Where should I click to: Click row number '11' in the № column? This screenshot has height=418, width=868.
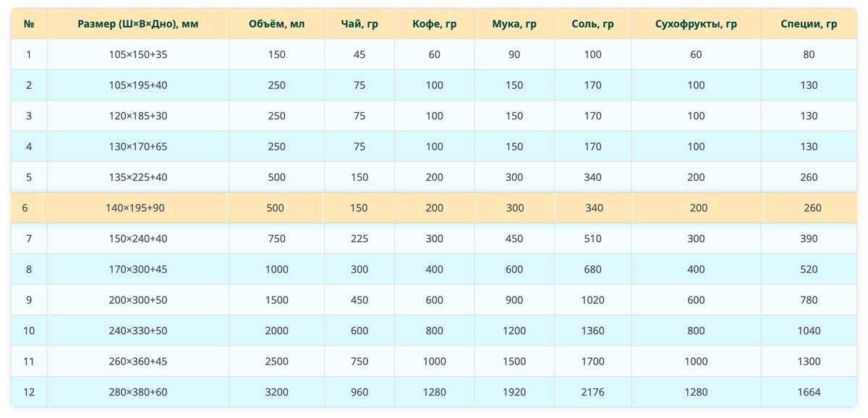point(29,362)
